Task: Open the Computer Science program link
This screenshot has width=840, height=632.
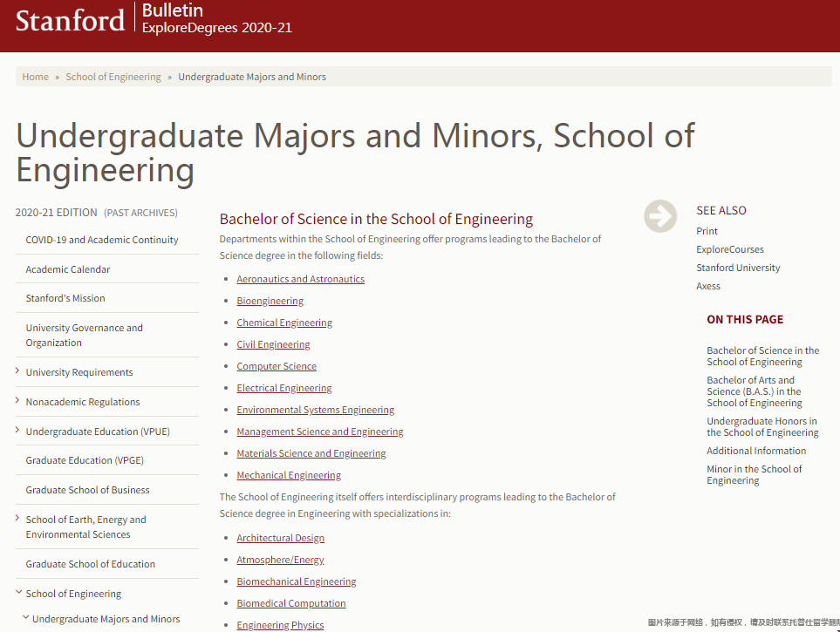Action: 277,366
